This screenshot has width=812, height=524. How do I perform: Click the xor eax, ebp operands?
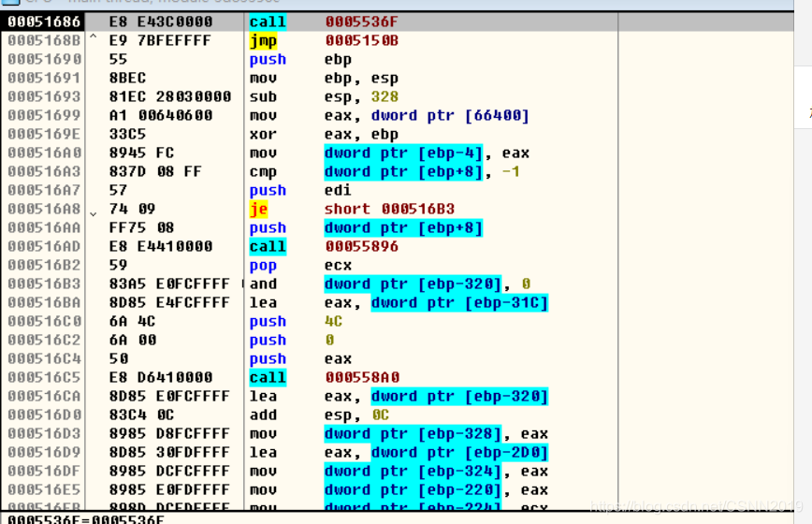point(361,134)
